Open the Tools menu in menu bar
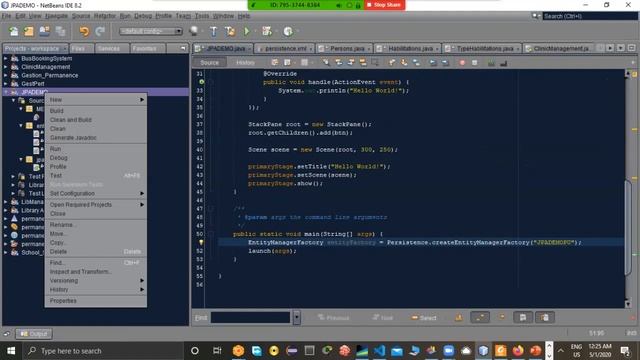Screen dimensions: 640x360 click(x=202, y=16)
